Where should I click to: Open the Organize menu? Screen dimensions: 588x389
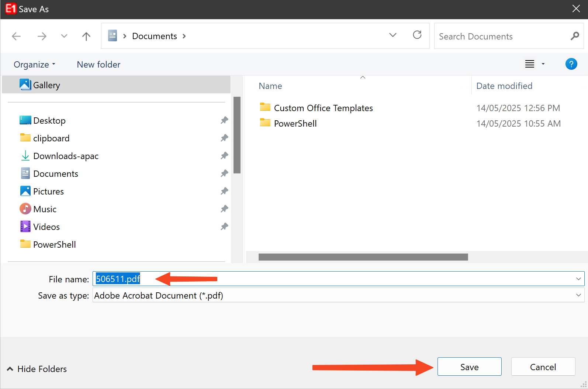coord(34,65)
